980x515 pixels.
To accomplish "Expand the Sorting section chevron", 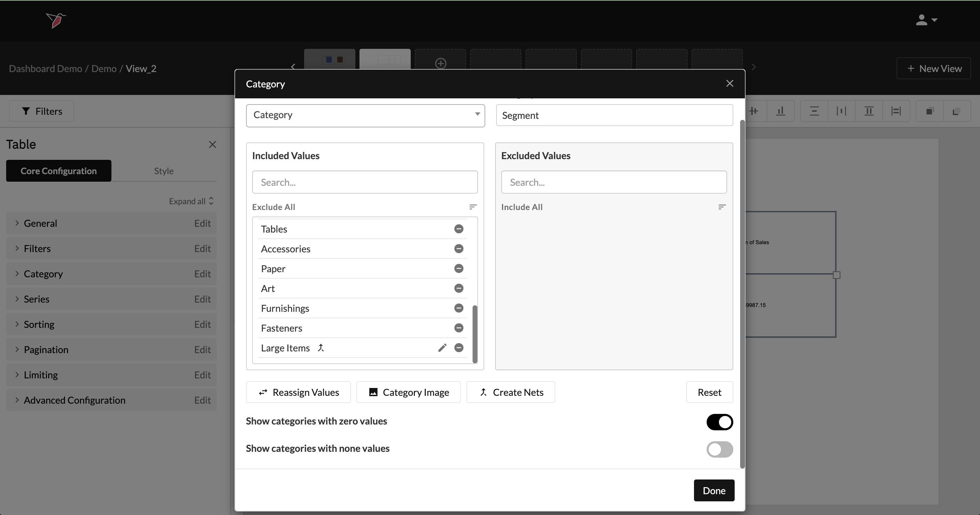I will pyautogui.click(x=17, y=324).
